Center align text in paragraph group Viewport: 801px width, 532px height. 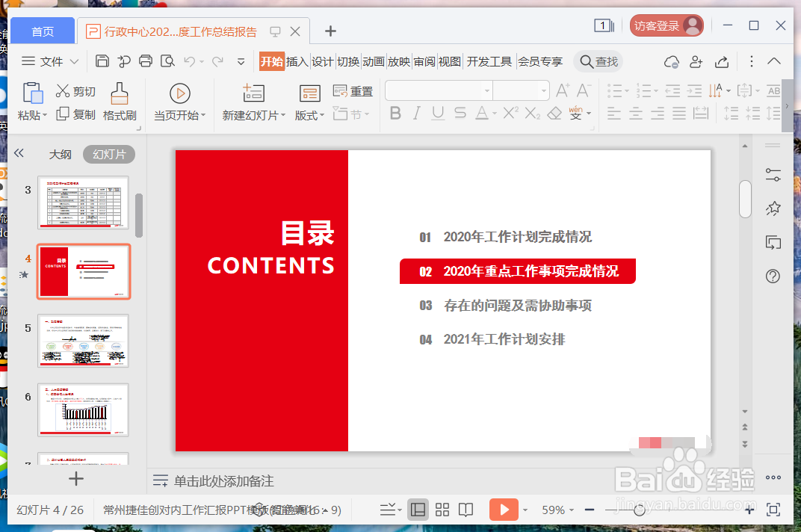tap(636, 114)
